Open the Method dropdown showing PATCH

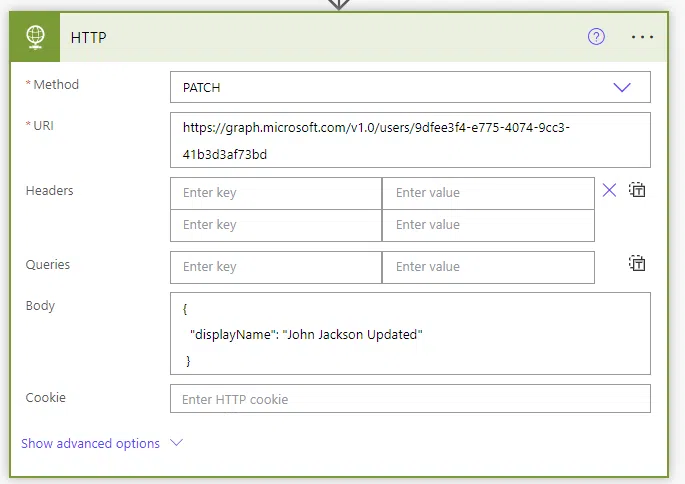pos(410,87)
